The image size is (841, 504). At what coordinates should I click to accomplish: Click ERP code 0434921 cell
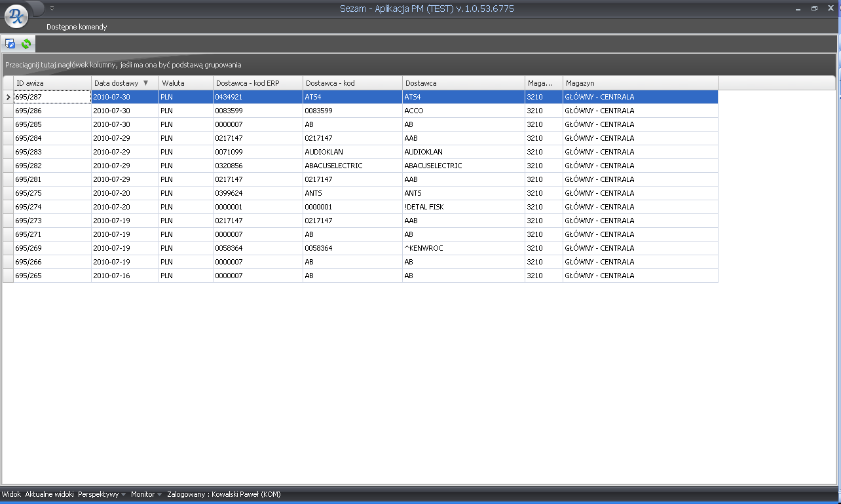pyautogui.click(x=258, y=97)
